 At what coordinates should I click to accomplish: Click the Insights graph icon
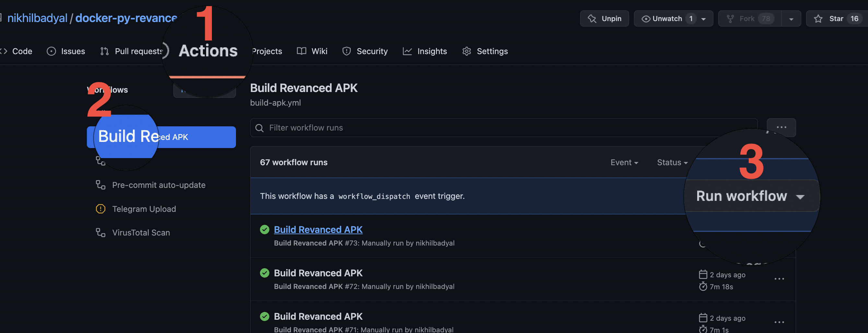pyautogui.click(x=407, y=51)
